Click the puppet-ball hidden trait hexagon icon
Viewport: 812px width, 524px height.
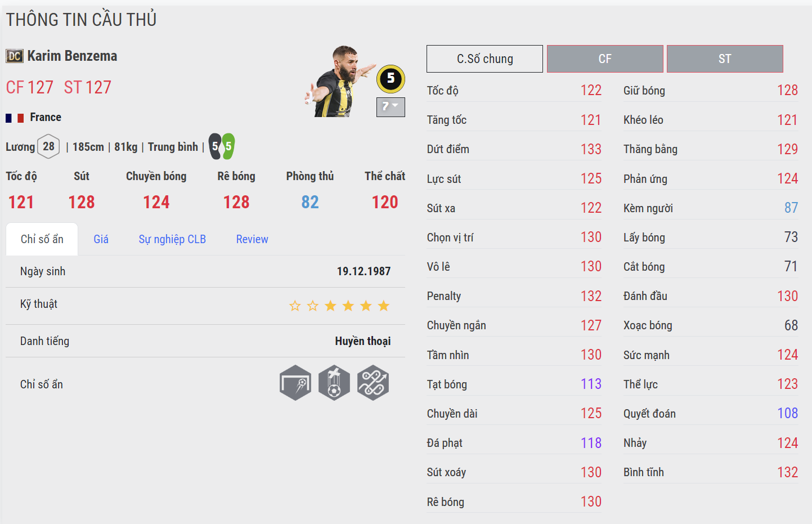[334, 383]
